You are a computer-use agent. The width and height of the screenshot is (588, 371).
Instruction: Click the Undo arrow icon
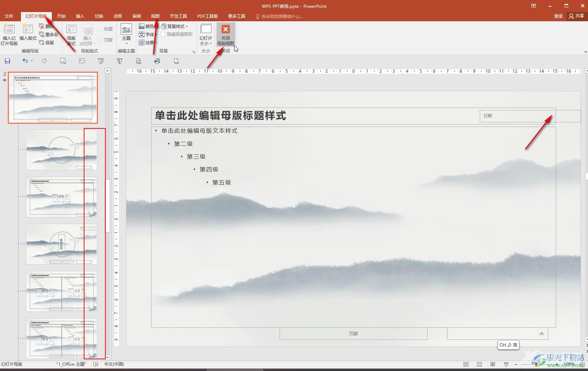(x=25, y=61)
